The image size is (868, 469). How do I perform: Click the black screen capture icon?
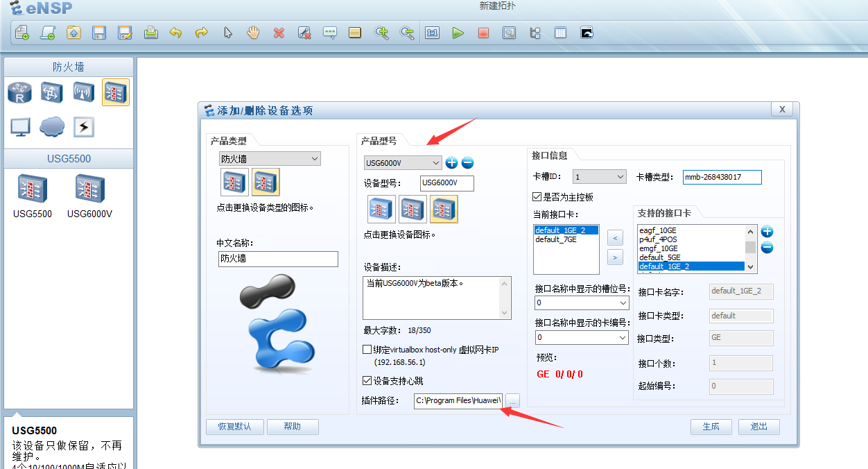[587, 33]
